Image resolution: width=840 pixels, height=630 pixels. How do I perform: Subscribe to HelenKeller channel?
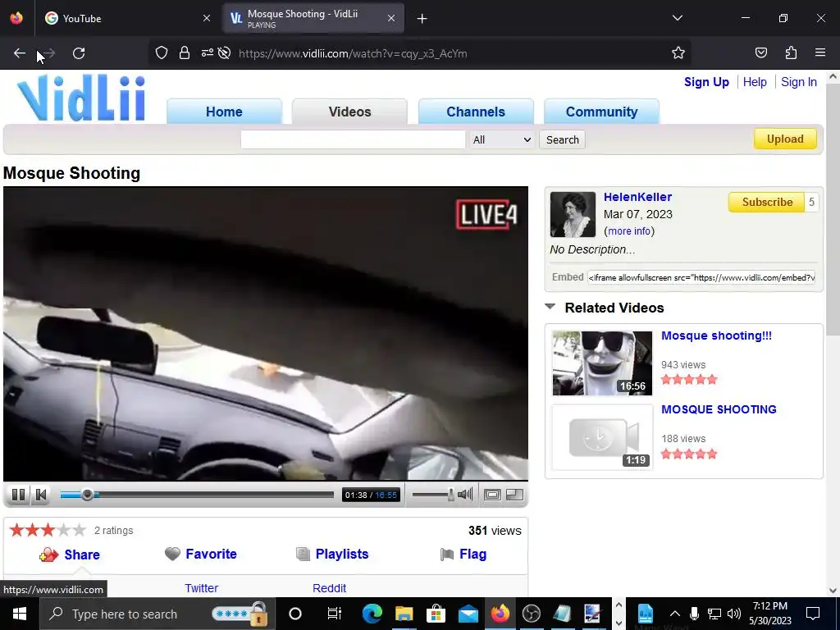(767, 202)
